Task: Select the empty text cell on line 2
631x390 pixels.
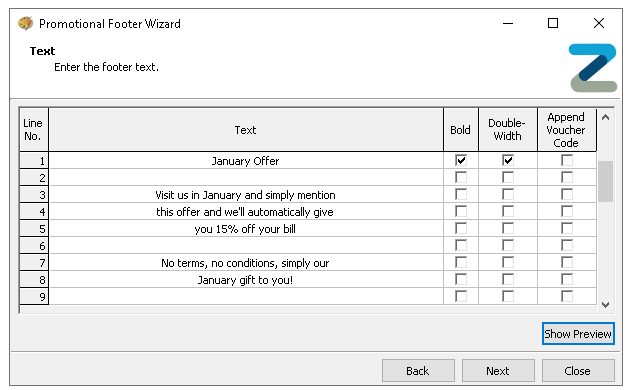Action: 245,177
